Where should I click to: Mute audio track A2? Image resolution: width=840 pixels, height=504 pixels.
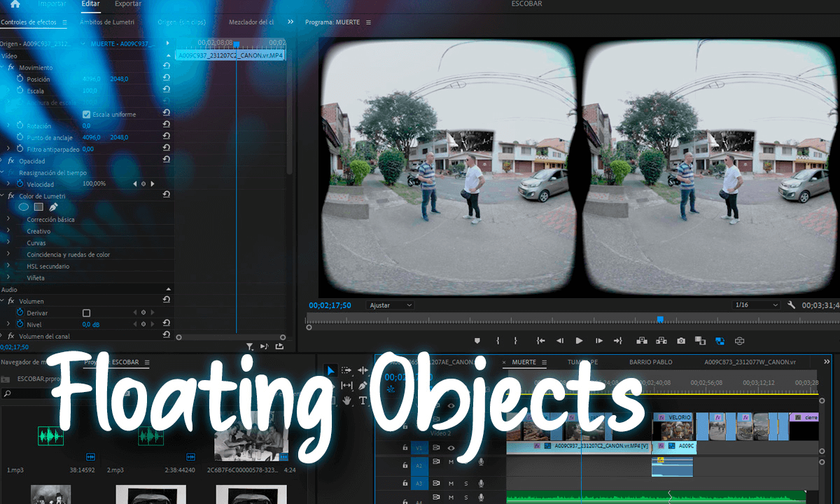(x=451, y=462)
